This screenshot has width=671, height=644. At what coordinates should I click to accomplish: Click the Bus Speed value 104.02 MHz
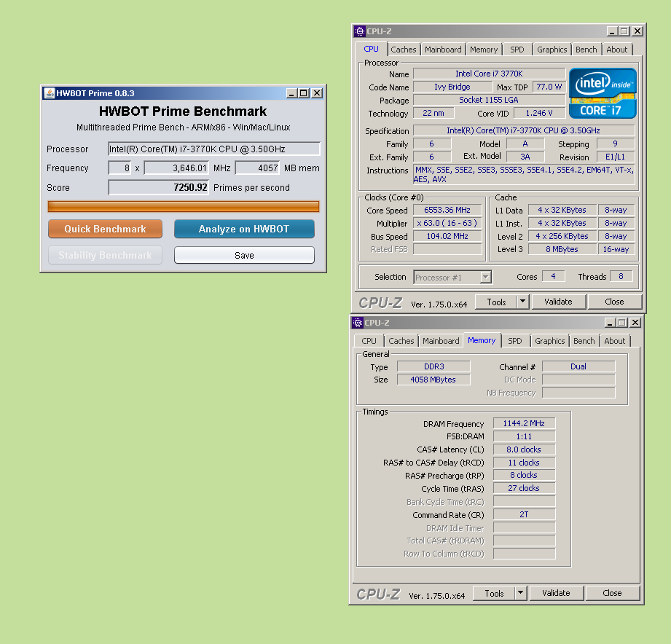(x=447, y=236)
